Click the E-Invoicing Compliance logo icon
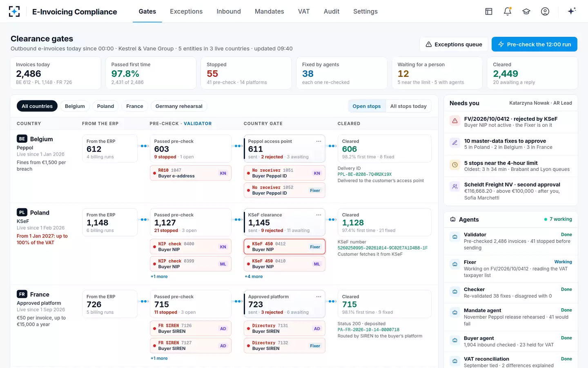The image size is (588, 368). point(14,11)
